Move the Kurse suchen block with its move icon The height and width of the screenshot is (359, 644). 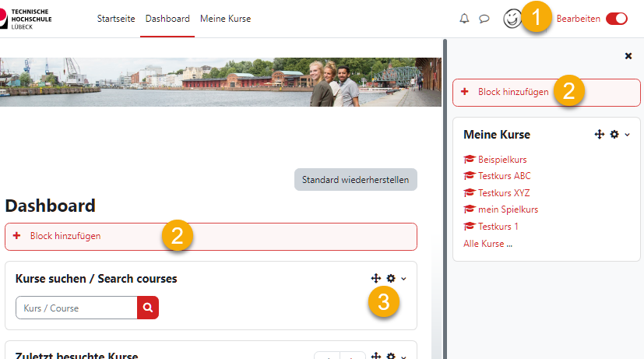[x=376, y=279]
